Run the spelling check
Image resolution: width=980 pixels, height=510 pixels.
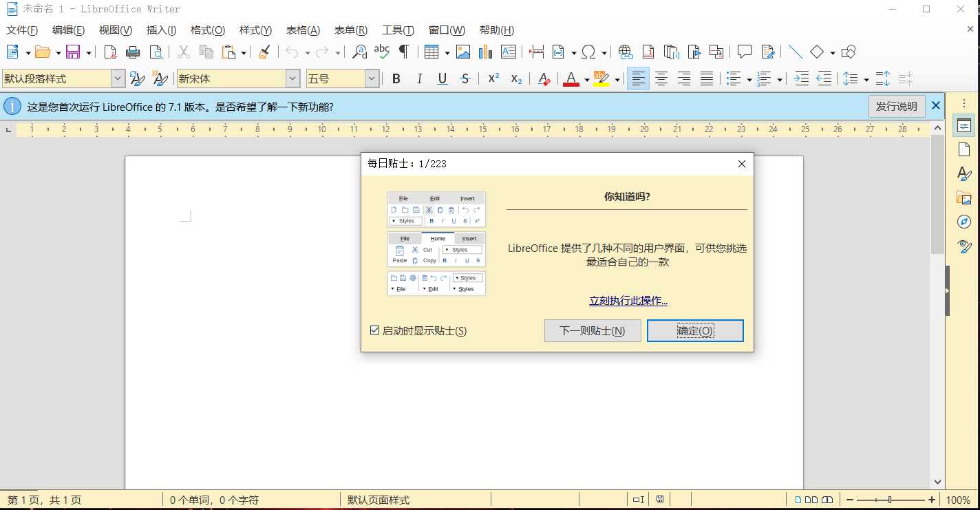[x=382, y=52]
